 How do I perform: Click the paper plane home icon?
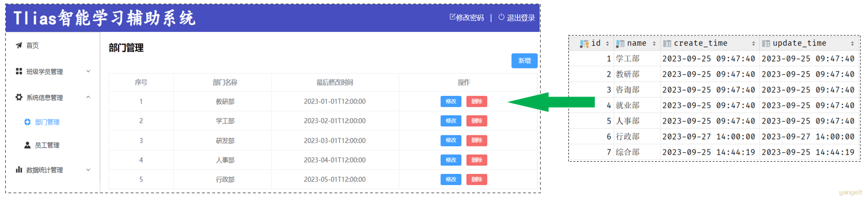(19, 46)
